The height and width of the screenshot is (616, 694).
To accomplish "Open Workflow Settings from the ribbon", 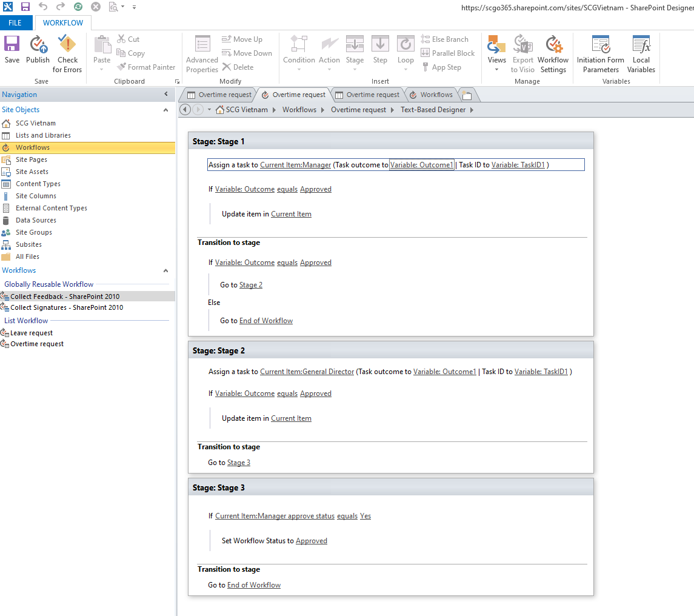I will [553, 45].
